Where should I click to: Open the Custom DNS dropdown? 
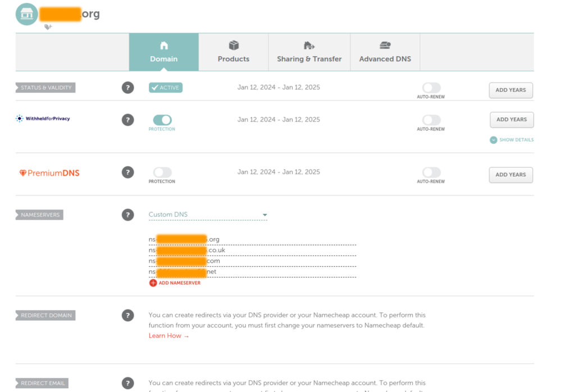(x=208, y=215)
